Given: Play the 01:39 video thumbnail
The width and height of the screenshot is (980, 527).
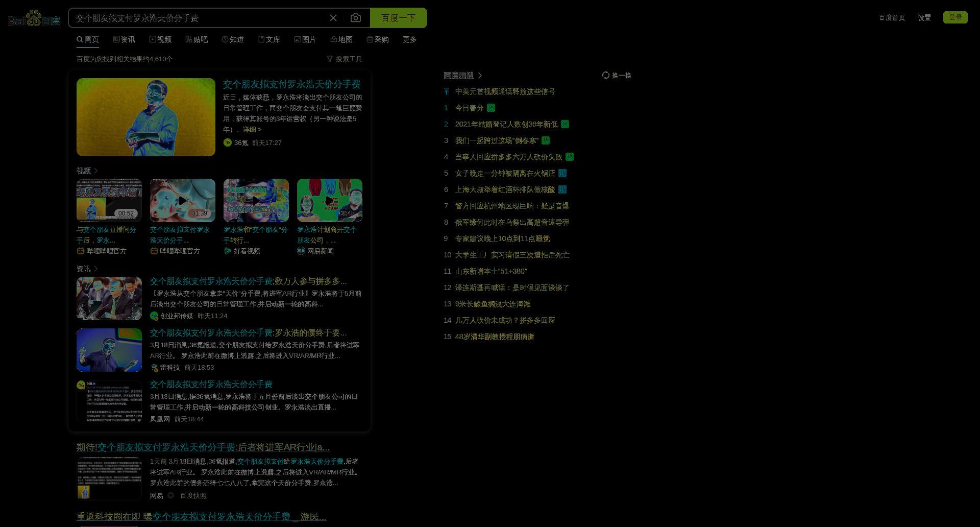Looking at the screenshot, I should pos(183,200).
